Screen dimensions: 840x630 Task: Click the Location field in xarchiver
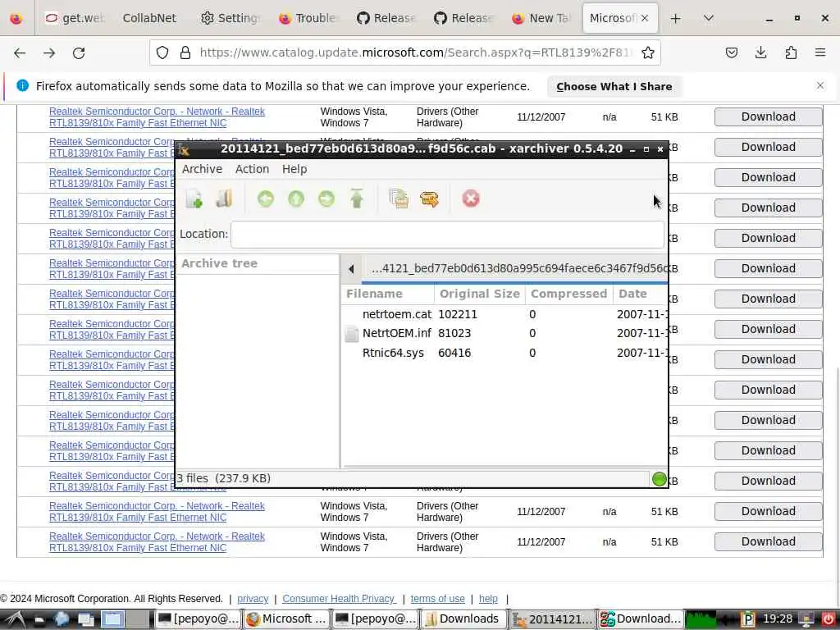(x=447, y=234)
